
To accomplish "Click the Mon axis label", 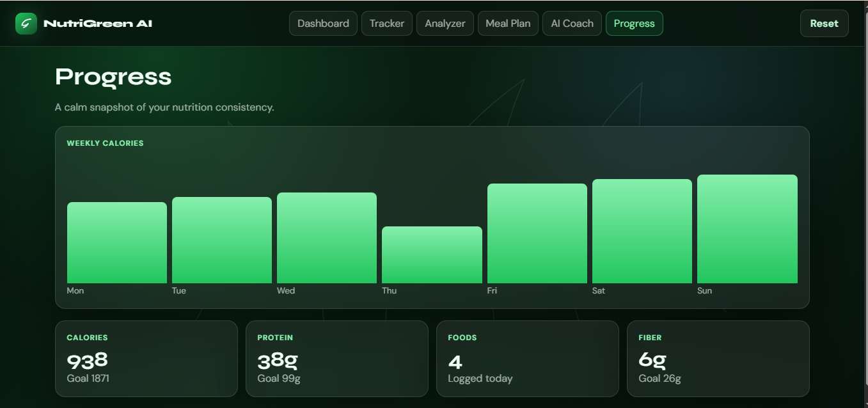I will coord(75,291).
